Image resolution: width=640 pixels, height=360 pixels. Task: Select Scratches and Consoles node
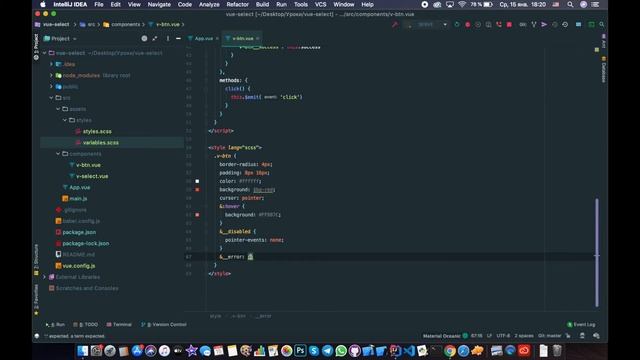(x=87, y=288)
